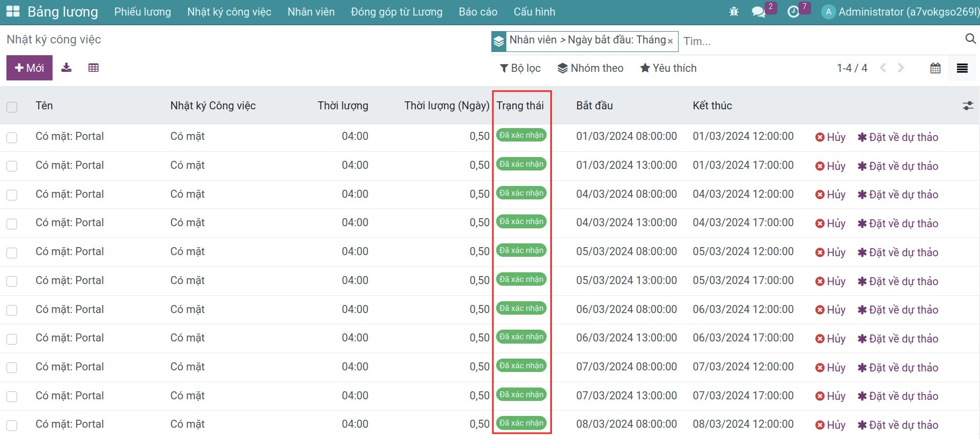Open the Nhật ký công việc menu
Screen dimensions: 980x439
[x=229, y=12]
